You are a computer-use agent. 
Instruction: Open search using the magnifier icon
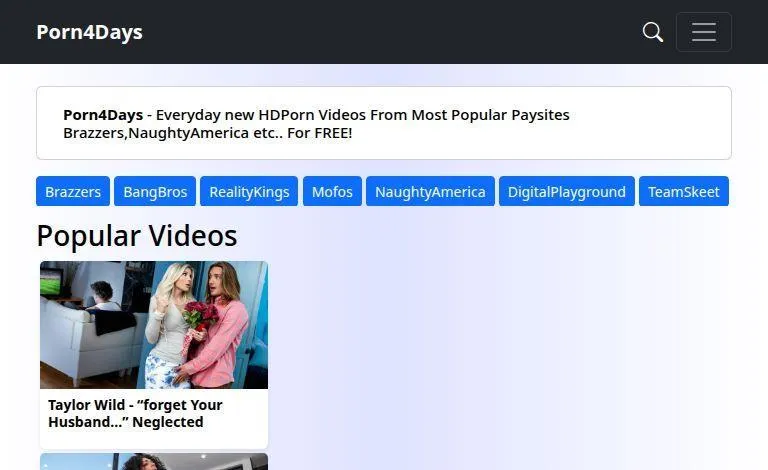coord(652,32)
